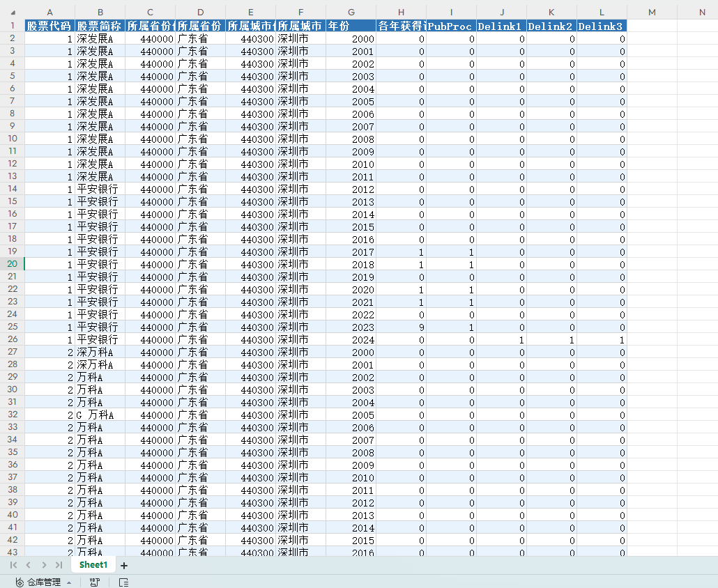Click the 所属省份 header cell in column D
Viewport: 718px width, 588px height.
200,26
